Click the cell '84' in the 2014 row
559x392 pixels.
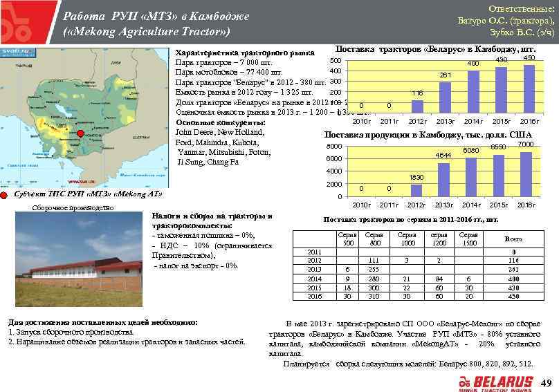point(439,279)
